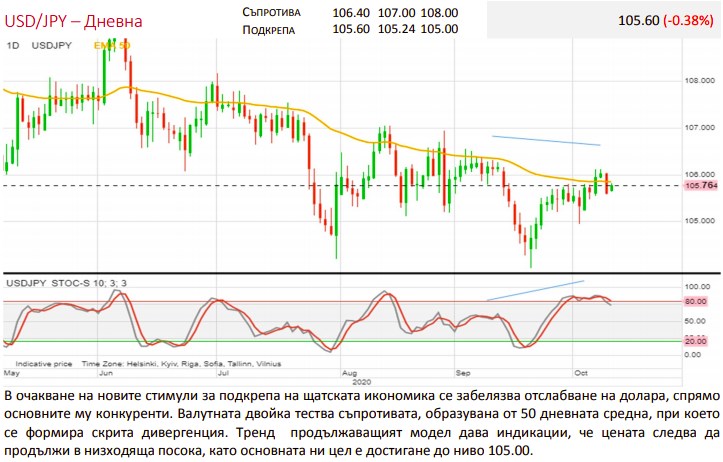The image size is (723, 462).
Task: Click the Aug label on time axis
Action: pos(350,373)
